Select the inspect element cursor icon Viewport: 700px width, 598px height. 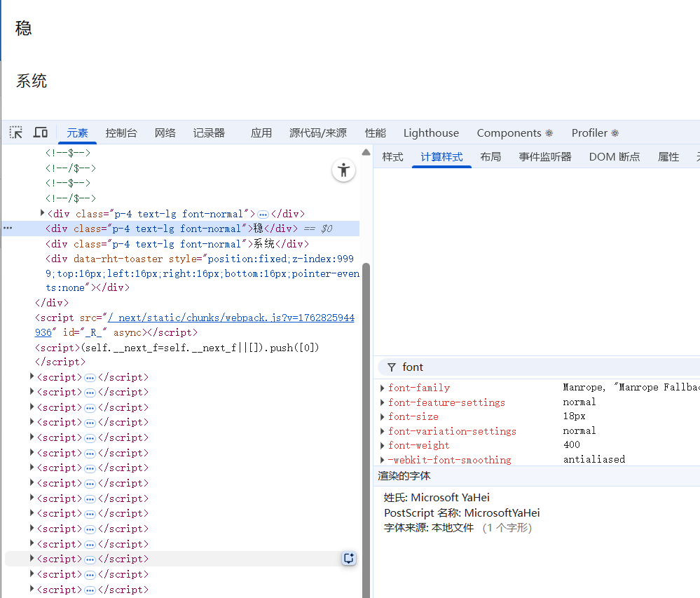pos(15,132)
